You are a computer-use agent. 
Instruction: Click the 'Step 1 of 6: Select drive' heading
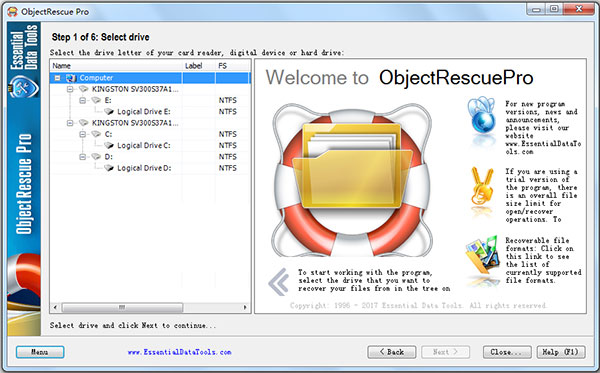(101, 37)
